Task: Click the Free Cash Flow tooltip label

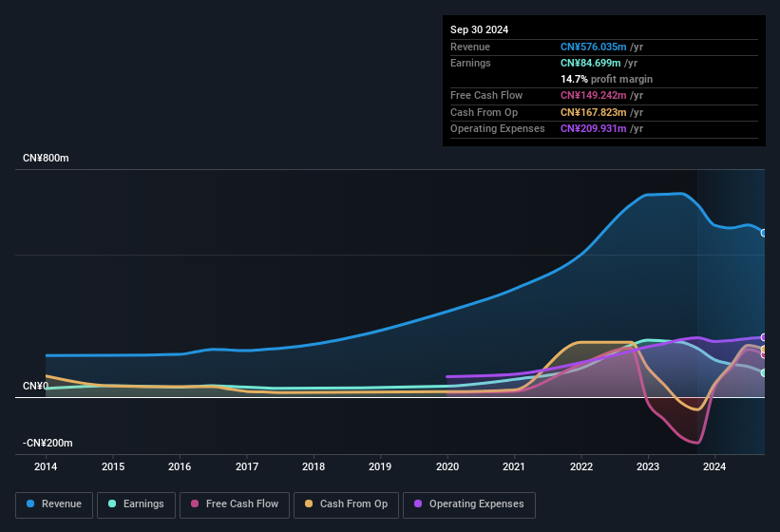Action: coord(486,95)
